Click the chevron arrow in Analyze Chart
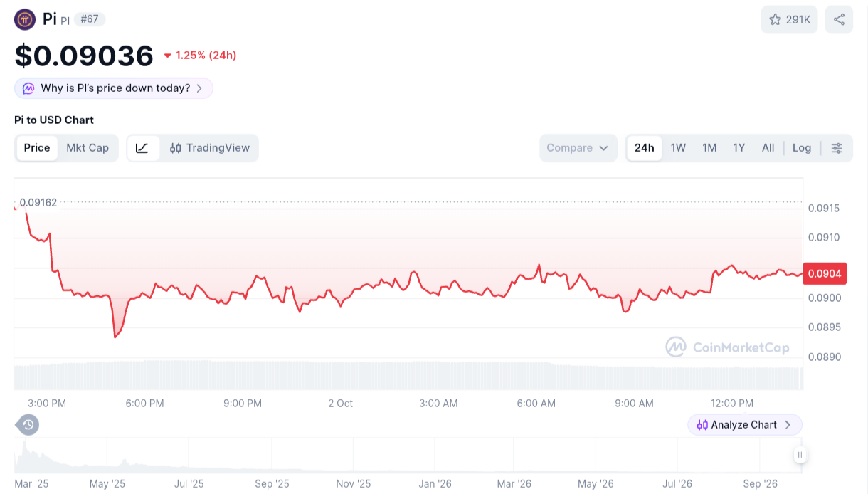The width and height of the screenshot is (868, 494). (x=788, y=425)
